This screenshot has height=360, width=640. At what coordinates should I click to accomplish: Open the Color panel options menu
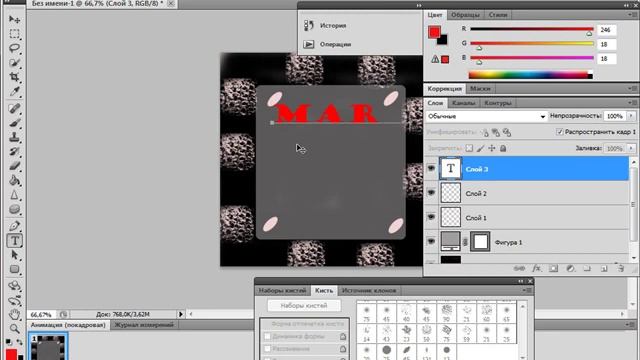632,14
